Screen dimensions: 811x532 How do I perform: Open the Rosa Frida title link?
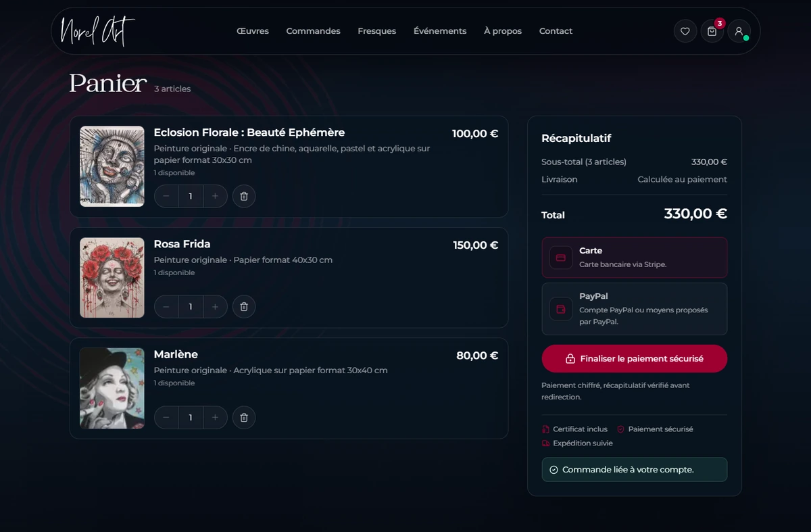[x=182, y=244]
